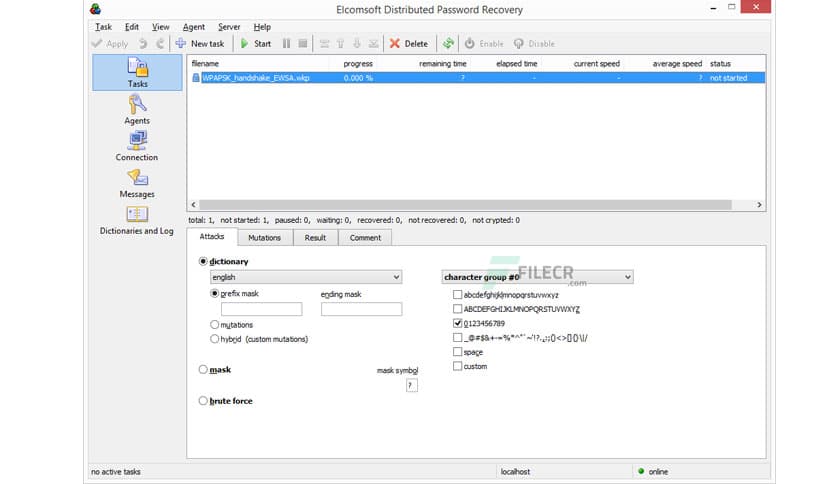The image size is (836, 484).
Task: Click the scroll left arrow of task list
Action: coord(194,205)
